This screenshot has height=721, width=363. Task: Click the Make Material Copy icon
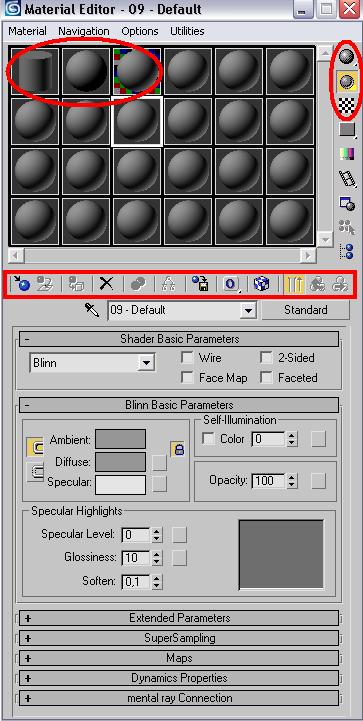click(138, 285)
